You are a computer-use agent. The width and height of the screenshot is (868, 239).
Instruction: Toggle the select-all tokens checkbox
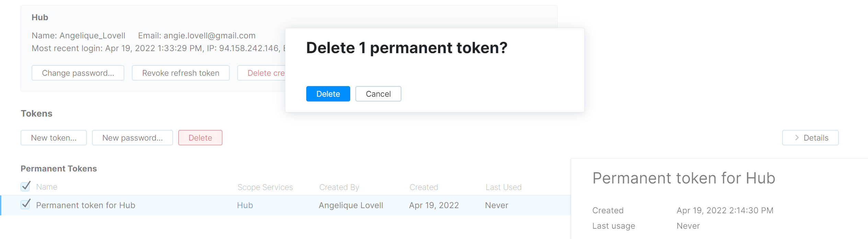tap(25, 187)
